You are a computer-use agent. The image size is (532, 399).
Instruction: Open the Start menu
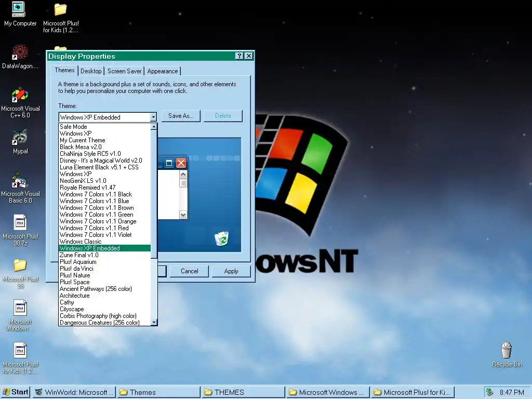tap(16, 392)
